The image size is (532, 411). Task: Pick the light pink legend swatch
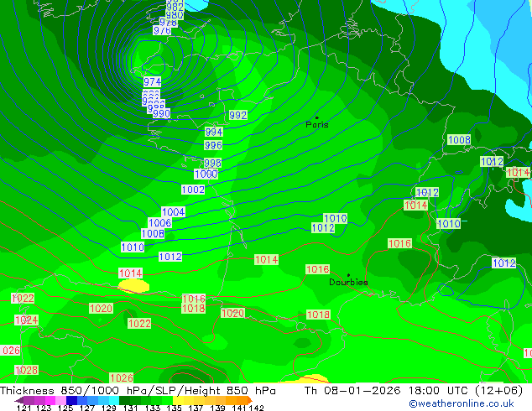60,400
